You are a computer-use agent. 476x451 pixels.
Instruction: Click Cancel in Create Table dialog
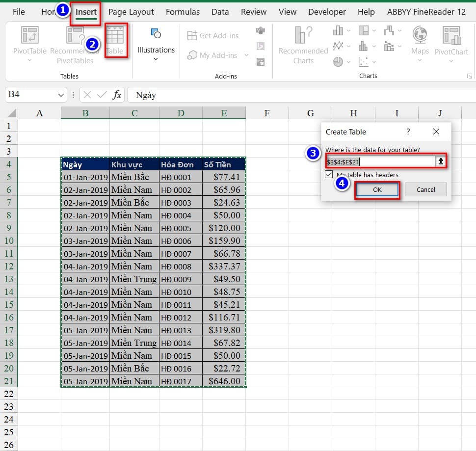425,189
